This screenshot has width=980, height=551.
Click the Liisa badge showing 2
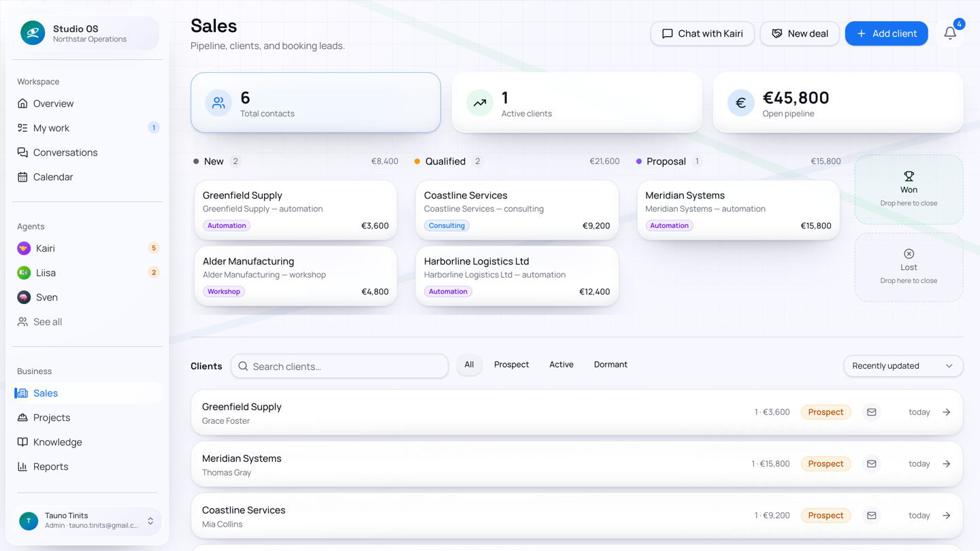154,273
